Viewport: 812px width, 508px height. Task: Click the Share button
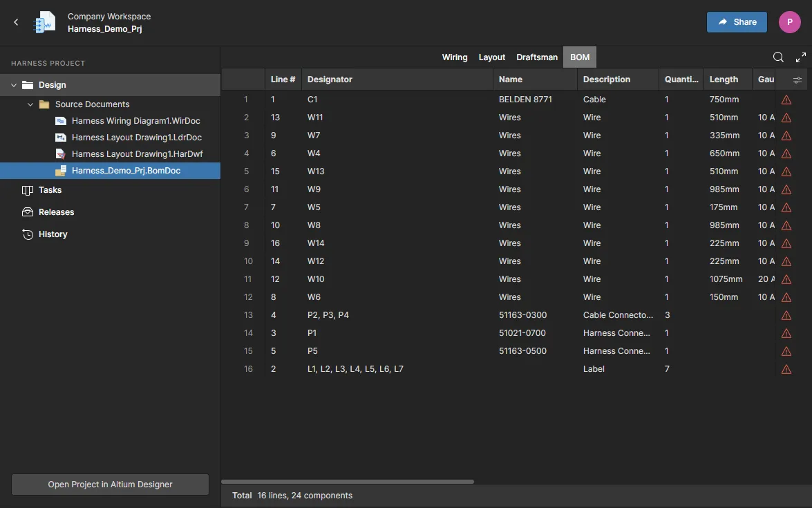click(x=737, y=22)
